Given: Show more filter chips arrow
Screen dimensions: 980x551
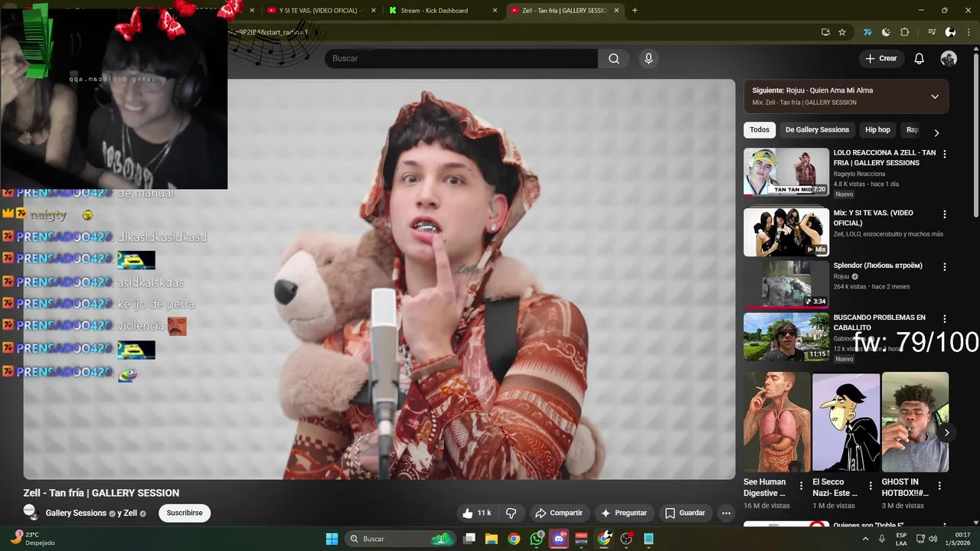Looking at the screenshot, I should pos(936,132).
